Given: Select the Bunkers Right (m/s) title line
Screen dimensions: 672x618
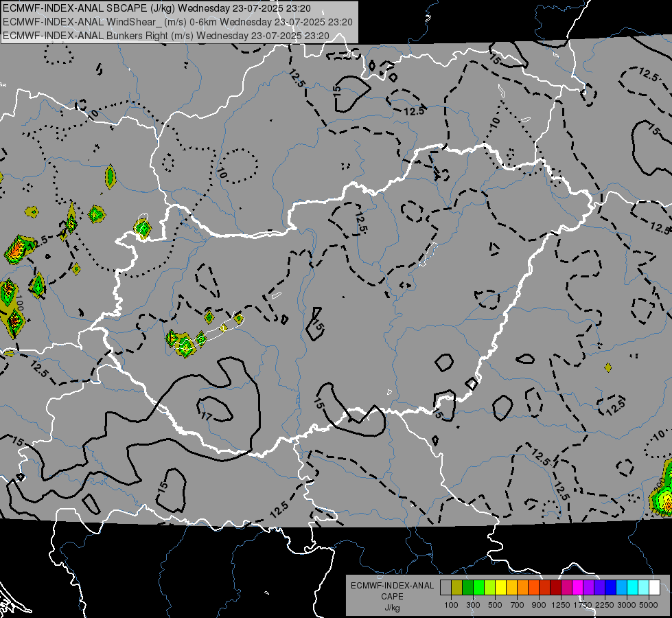Looking at the screenshot, I should click(x=166, y=36).
